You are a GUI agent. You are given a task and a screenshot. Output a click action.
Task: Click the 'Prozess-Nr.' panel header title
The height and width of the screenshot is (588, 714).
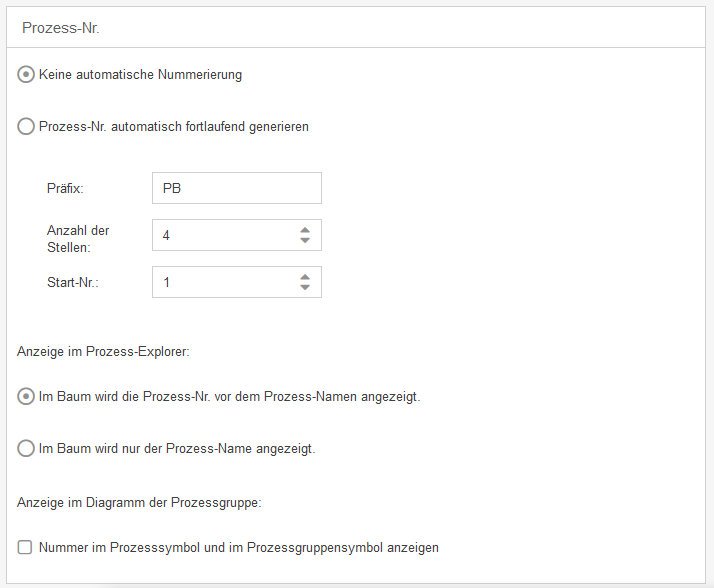[60, 28]
